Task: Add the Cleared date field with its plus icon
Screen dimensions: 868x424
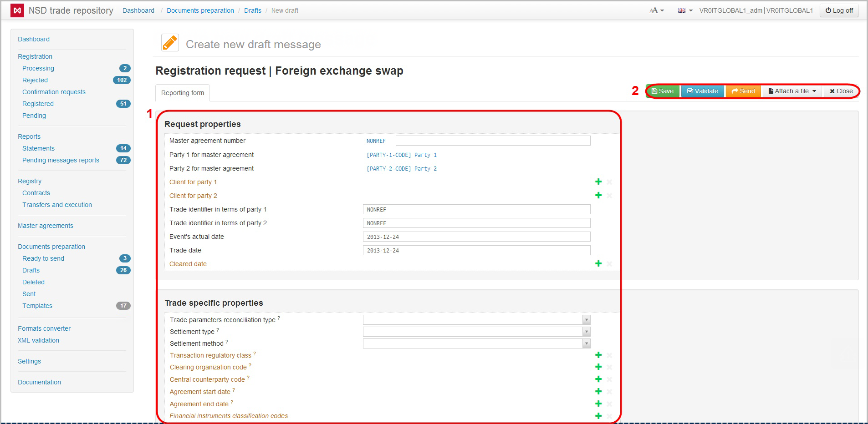Action: pos(598,264)
